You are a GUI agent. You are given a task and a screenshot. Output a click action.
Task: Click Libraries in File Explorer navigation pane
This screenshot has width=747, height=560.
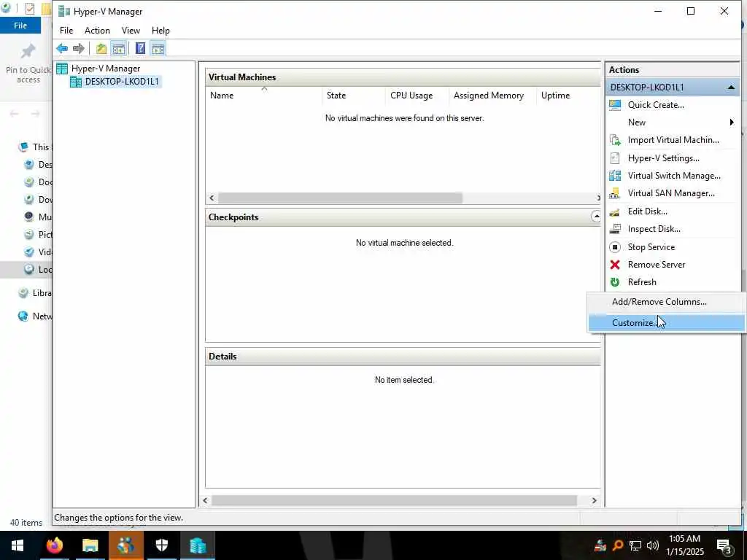tap(42, 293)
